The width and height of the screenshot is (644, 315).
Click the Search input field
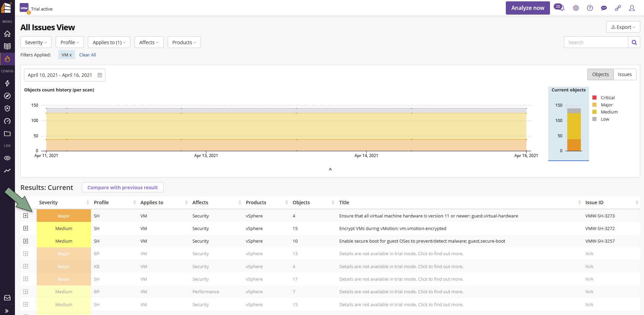pos(596,42)
